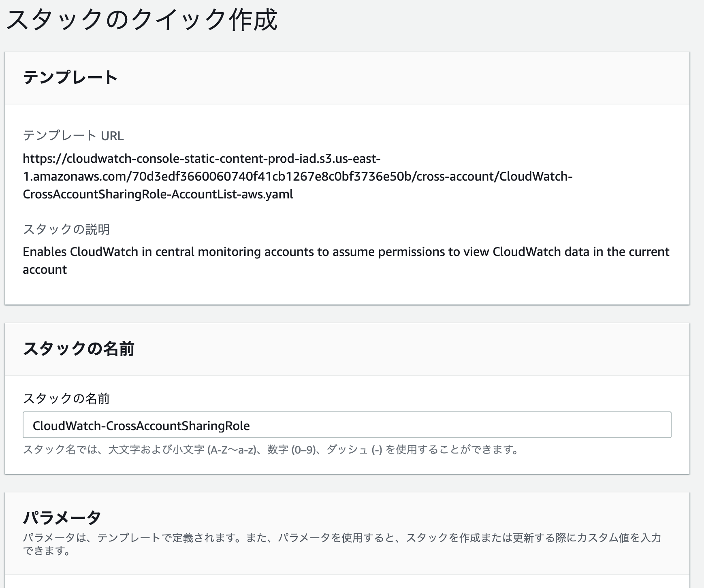Click the パラメータ section header
The height and width of the screenshot is (588, 704).
62,517
